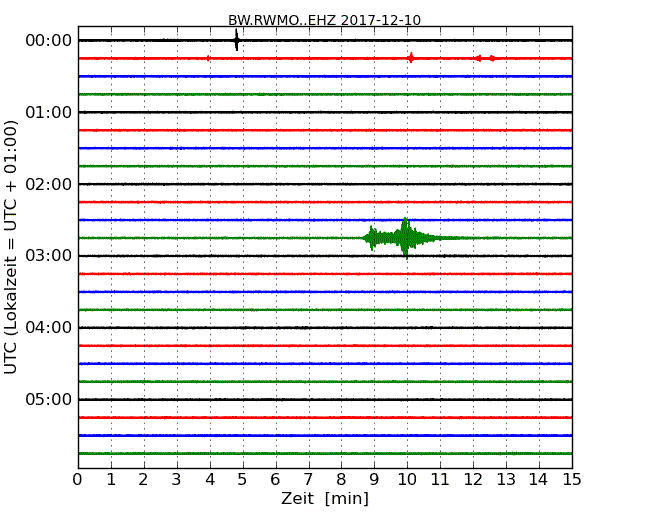Viewport: 650px width, 520px height.
Task: Select the 02:00 time label on y-axis
Action: pos(49,184)
